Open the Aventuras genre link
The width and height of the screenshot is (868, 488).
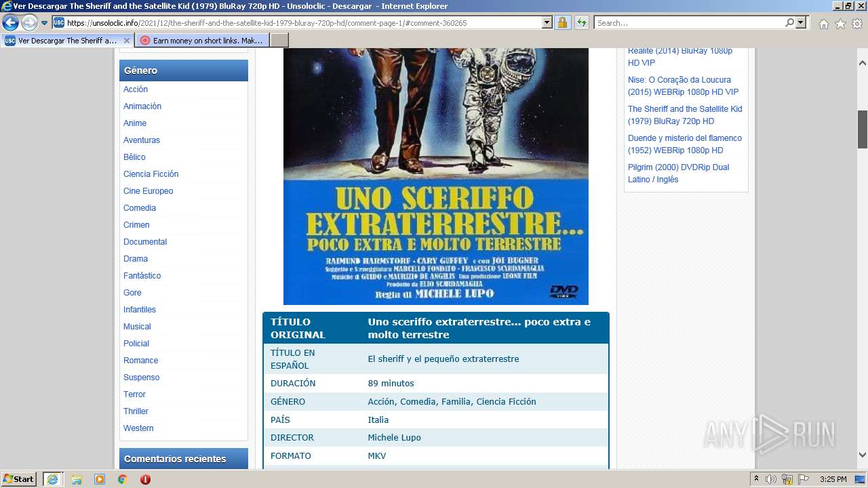(142, 140)
